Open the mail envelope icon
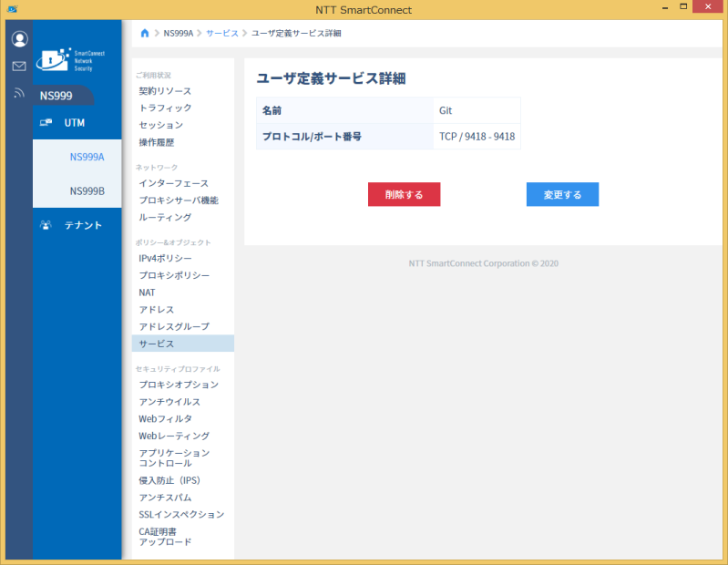 point(19,67)
